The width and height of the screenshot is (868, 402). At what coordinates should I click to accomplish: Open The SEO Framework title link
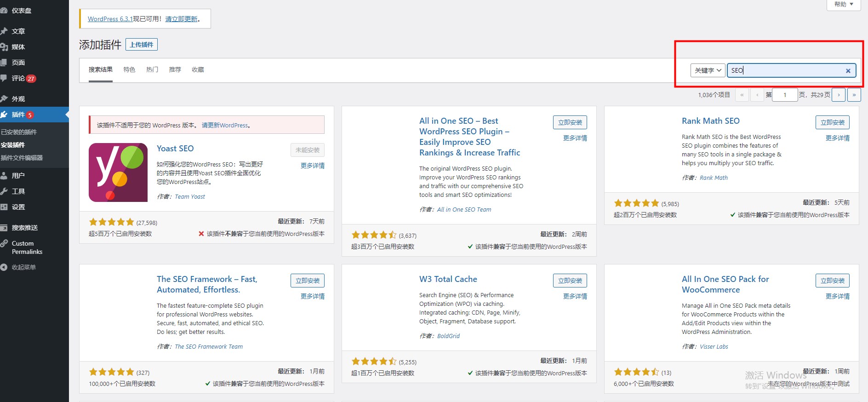(x=207, y=284)
